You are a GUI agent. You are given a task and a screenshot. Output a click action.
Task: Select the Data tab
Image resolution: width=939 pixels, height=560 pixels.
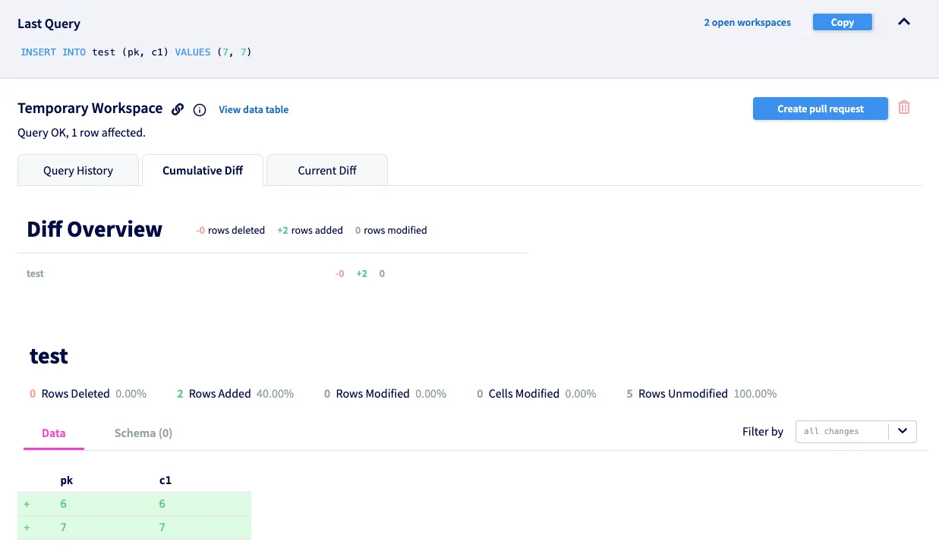pyautogui.click(x=53, y=433)
